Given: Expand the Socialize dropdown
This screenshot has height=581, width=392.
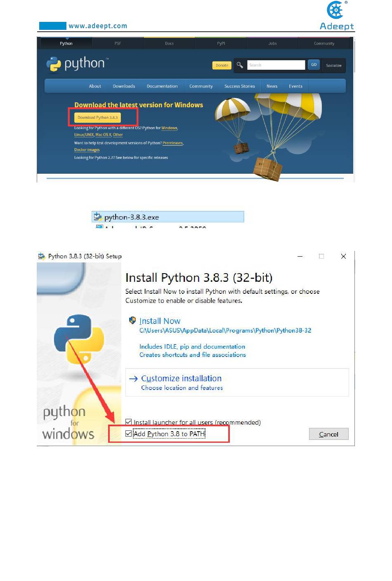Looking at the screenshot, I should [334, 65].
